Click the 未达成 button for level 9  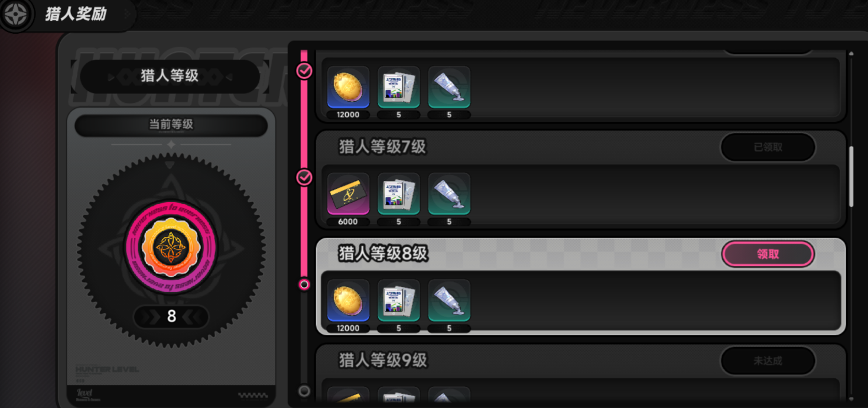768,360
